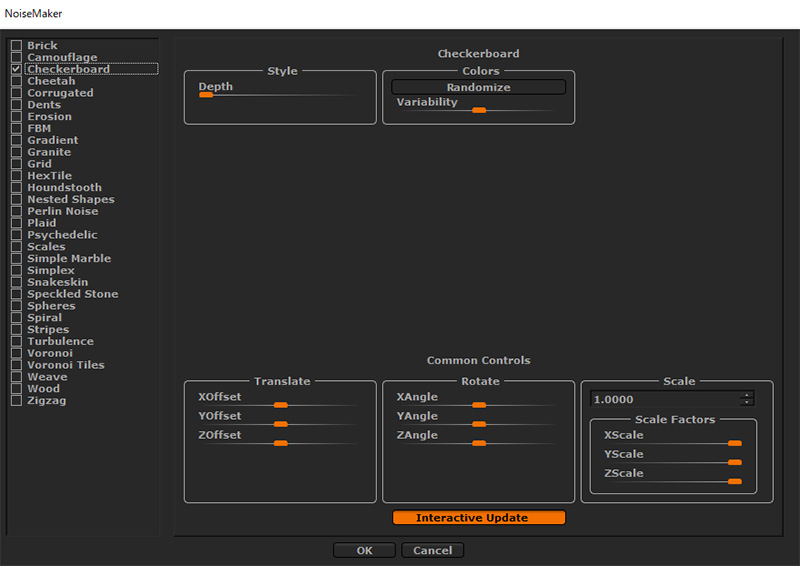Uncheck the Checkerboard noise checkbox

pos(16,69)
